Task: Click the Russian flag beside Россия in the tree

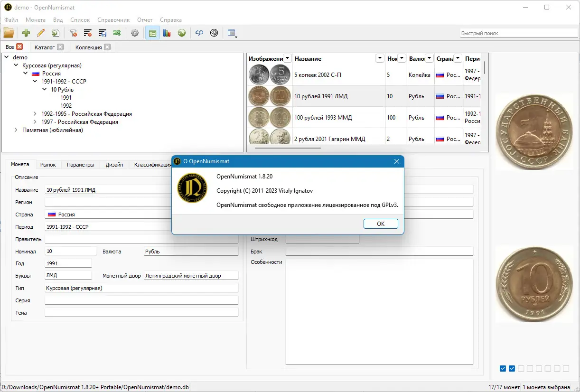Action: pyautogui.click(x=36, y=74)
